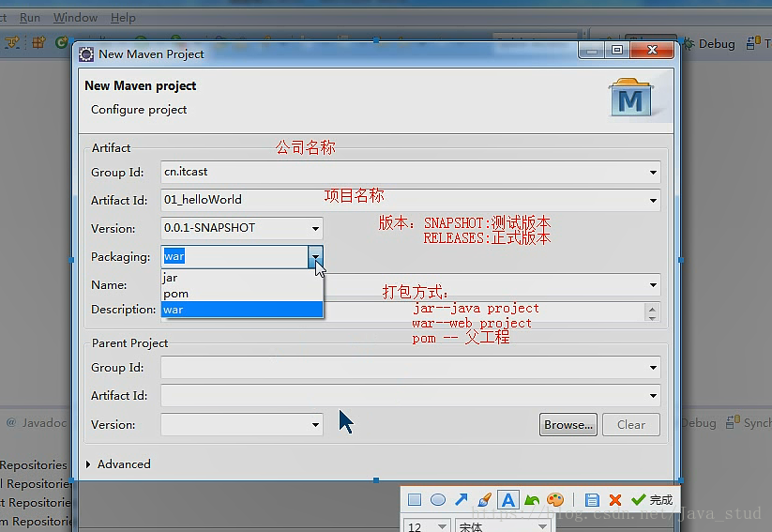
Task: Click the Browse... button
Action: click(x=568, y=425)
